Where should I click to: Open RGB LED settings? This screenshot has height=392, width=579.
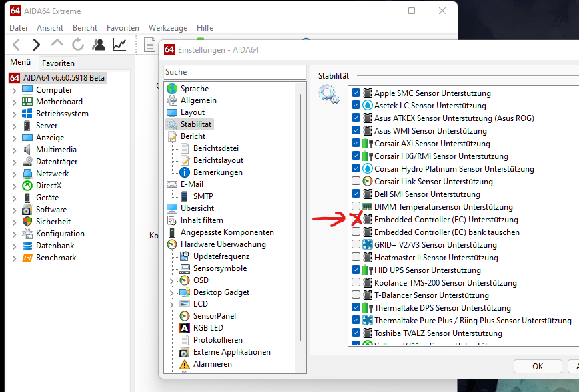[x=208, y=328]
